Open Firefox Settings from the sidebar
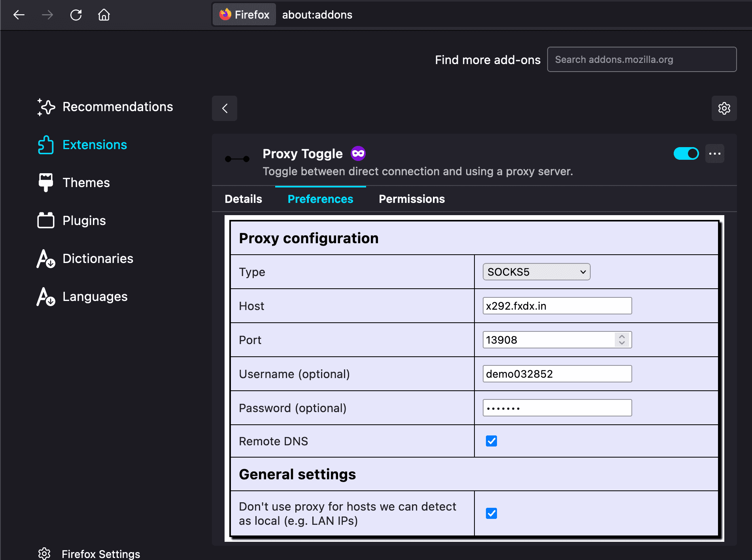Screen dimensions: 752x560 (100, 553)
